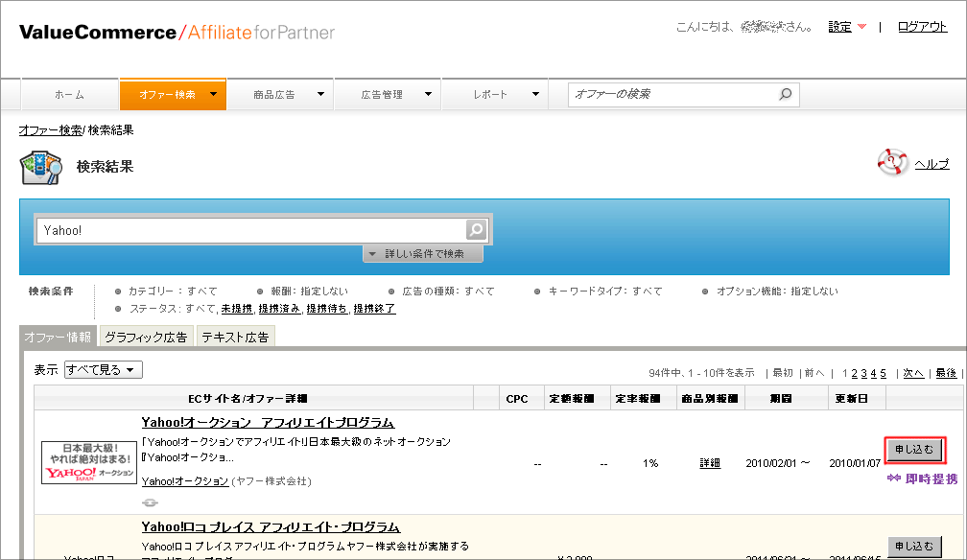Filter by 提携済み status
The width and height of the screenshot is (967, 560).
(x=279, y=309)
